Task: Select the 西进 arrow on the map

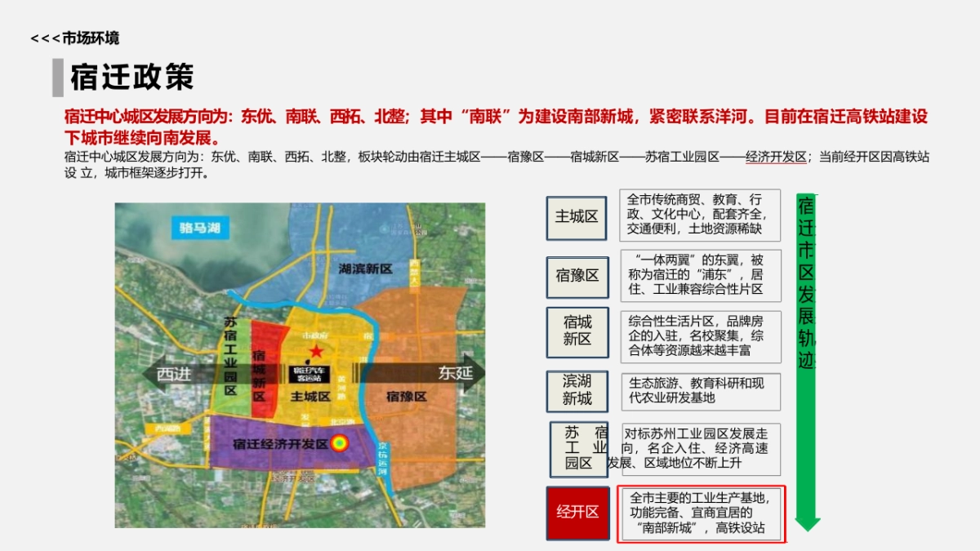Action: [x=171, y=374]
